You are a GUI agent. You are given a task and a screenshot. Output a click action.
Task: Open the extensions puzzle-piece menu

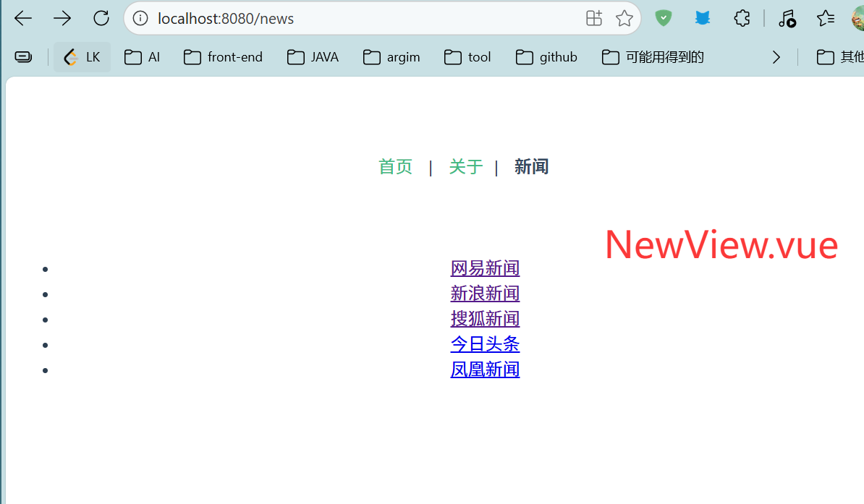click(x=742, y=19)
